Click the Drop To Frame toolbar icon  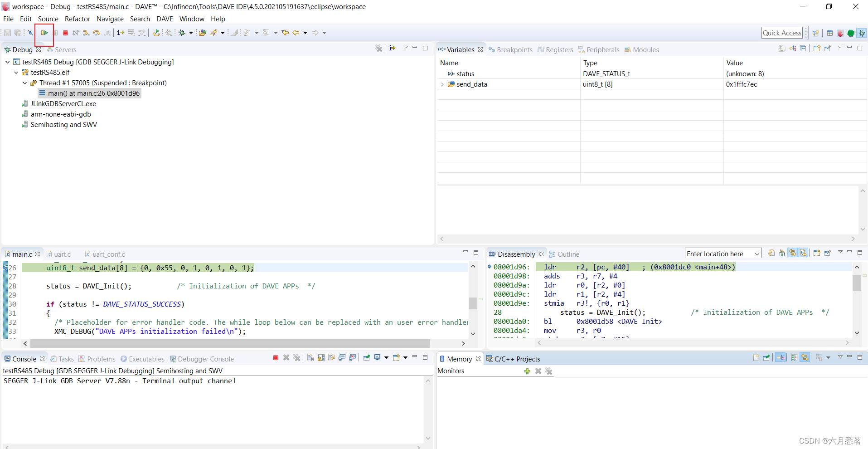pyautogui.click(x=131, y=33)
